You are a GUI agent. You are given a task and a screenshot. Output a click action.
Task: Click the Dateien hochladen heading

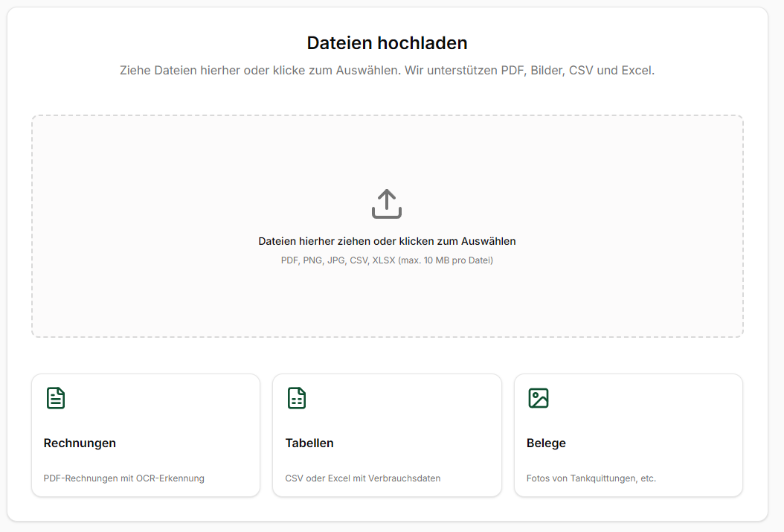tap(387, 42)
